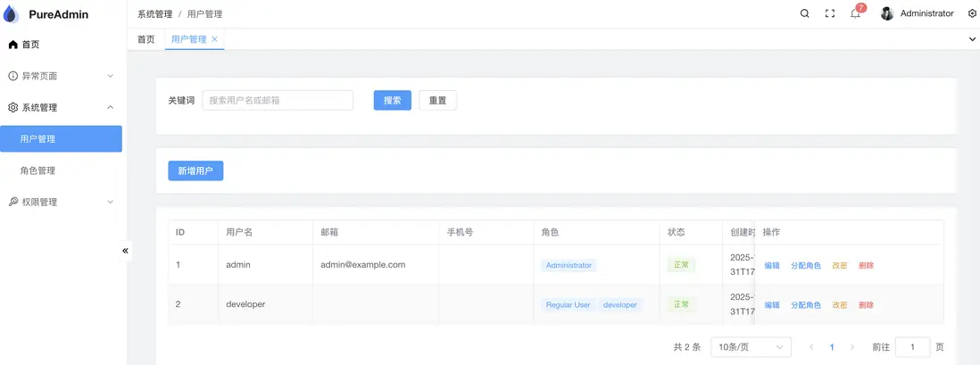
Task: Click 改密 for the admin row
Action: [x=839, y=265]
